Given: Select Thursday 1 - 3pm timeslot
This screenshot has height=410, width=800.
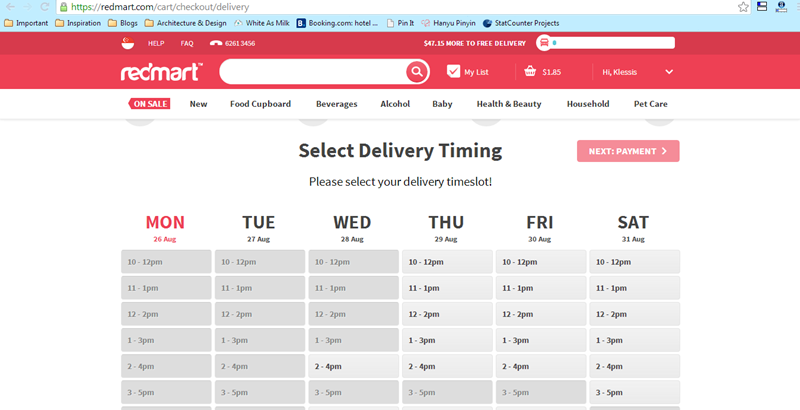Looking at the screenshot, I should tap(447, 340).
